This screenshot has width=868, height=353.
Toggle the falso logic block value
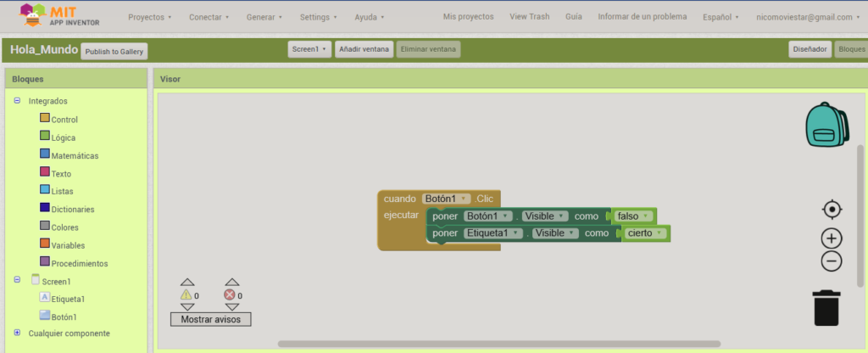click(633, 216)
